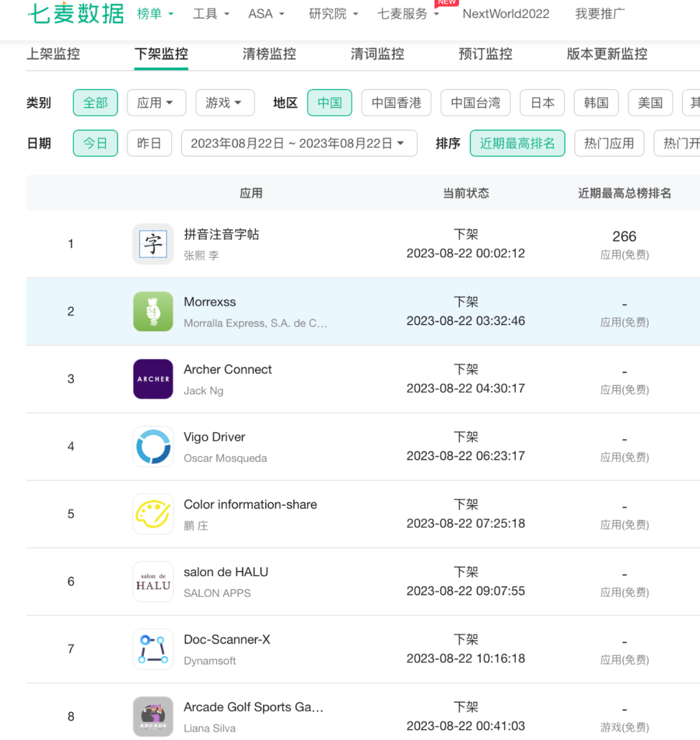This screenshot has height=740, width=700.
Task: Open the Morrexss green app icon
Action: click(153, 312)
